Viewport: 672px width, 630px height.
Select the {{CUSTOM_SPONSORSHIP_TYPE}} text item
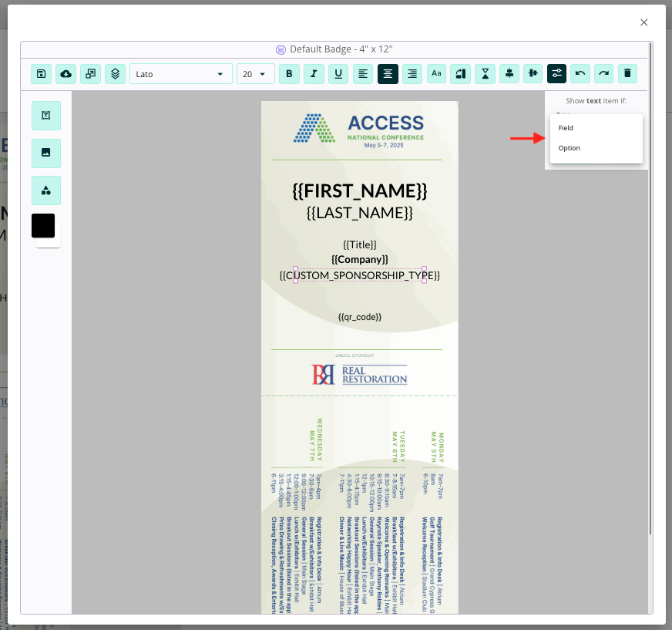click(360, 275)
